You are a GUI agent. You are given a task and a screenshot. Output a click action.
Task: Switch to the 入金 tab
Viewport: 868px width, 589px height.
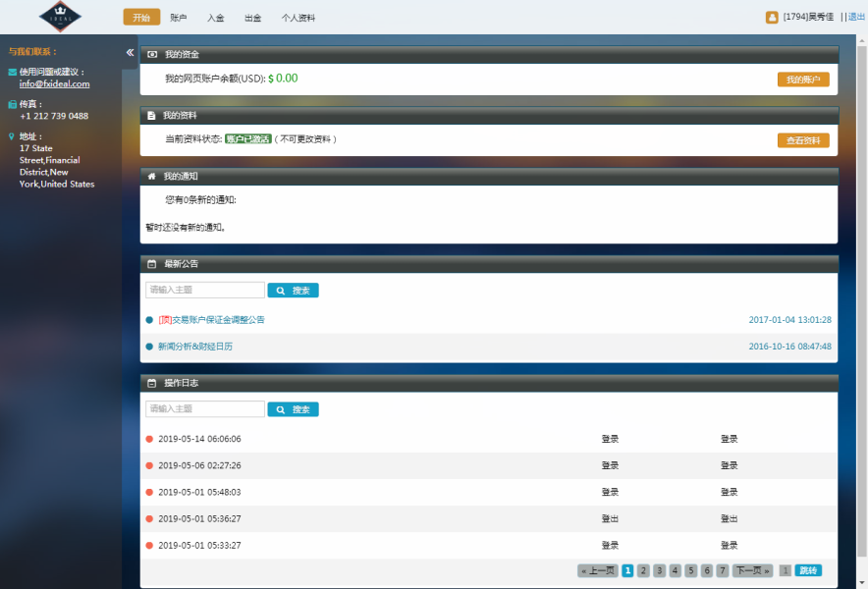tap(215, 18)
